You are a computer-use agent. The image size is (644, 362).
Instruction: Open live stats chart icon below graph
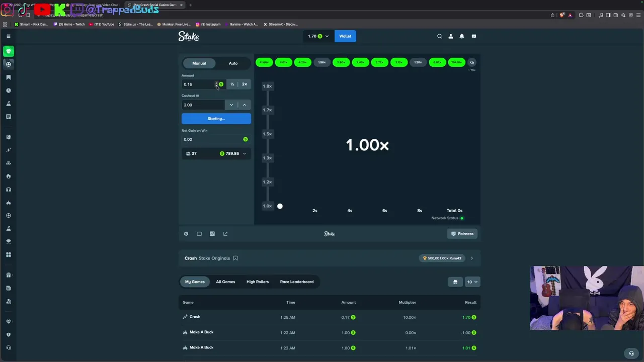212,234
